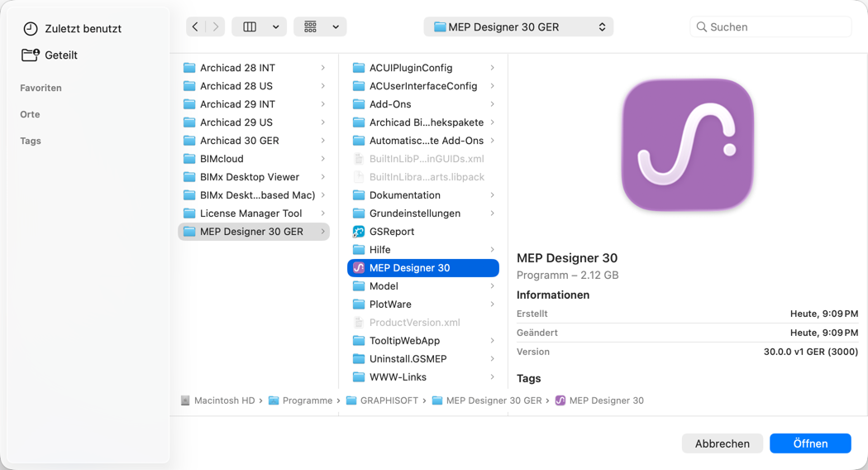Select the License Manager Tool folder

pos(254,213)
